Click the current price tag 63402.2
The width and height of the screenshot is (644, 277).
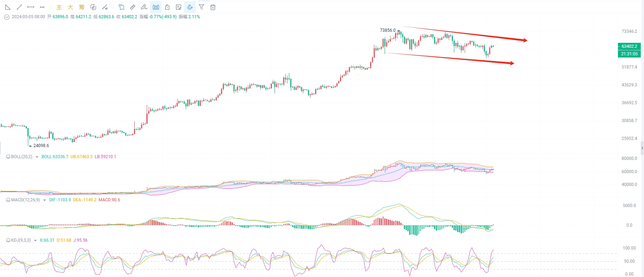click(x=629, y=46)
